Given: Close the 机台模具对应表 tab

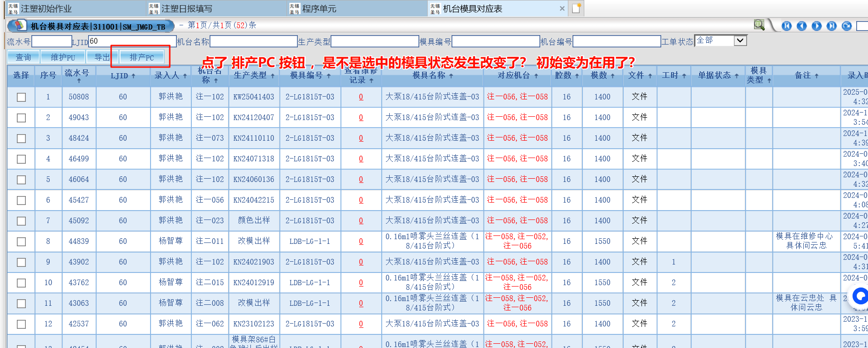Looking at the screenshot, I should 562,8.
